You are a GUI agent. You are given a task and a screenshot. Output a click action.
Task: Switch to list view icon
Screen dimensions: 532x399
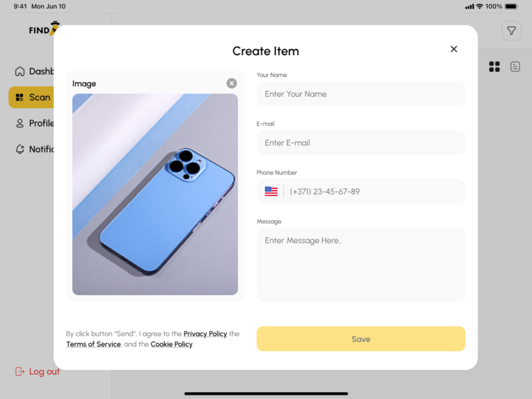click(x=515, y=66)
